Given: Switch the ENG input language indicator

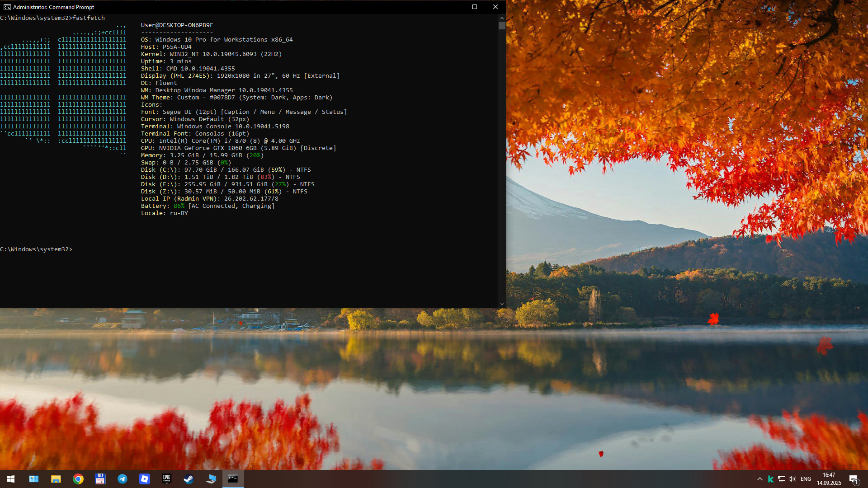Looking at the screenshot, I should (x=806, y=479).
